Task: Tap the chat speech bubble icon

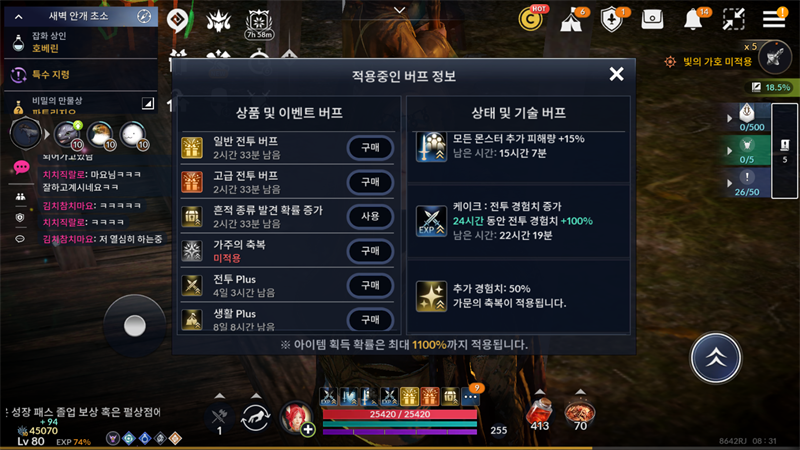Action: pos(21,167)
